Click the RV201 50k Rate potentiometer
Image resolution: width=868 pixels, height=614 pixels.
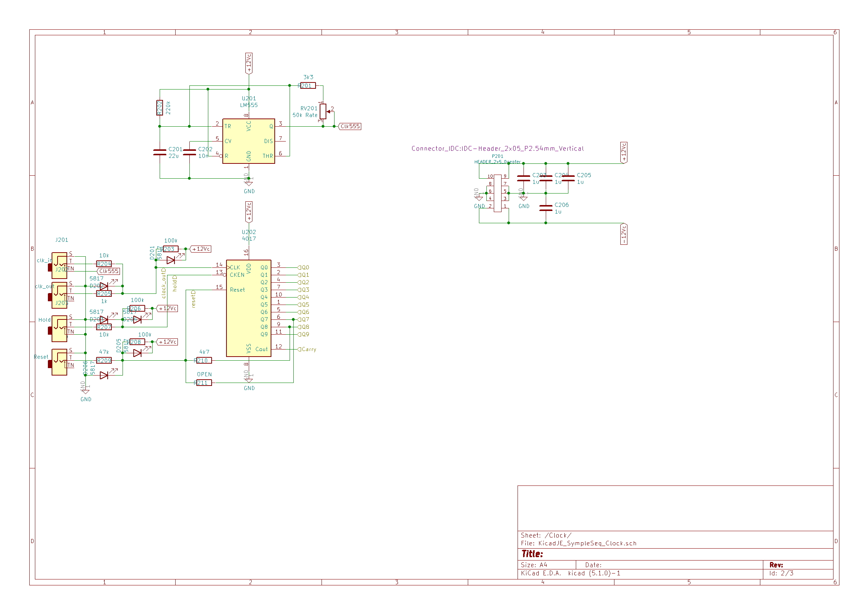point(323,111)
